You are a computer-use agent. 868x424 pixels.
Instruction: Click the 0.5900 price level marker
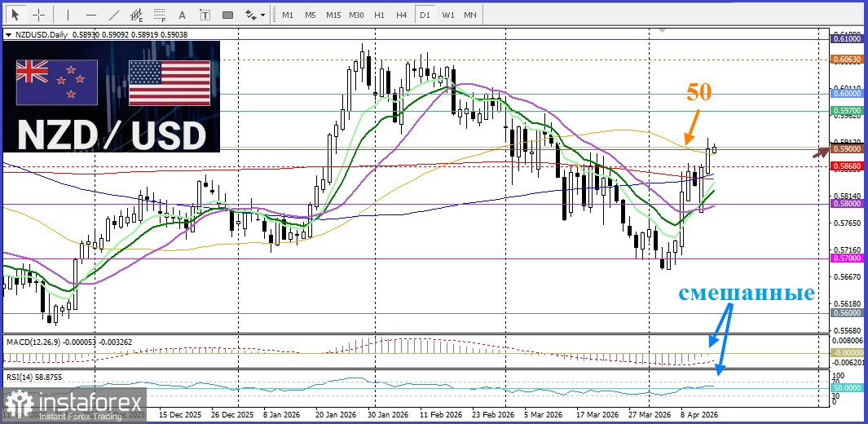pyautogui.click(x=844, y=149)
